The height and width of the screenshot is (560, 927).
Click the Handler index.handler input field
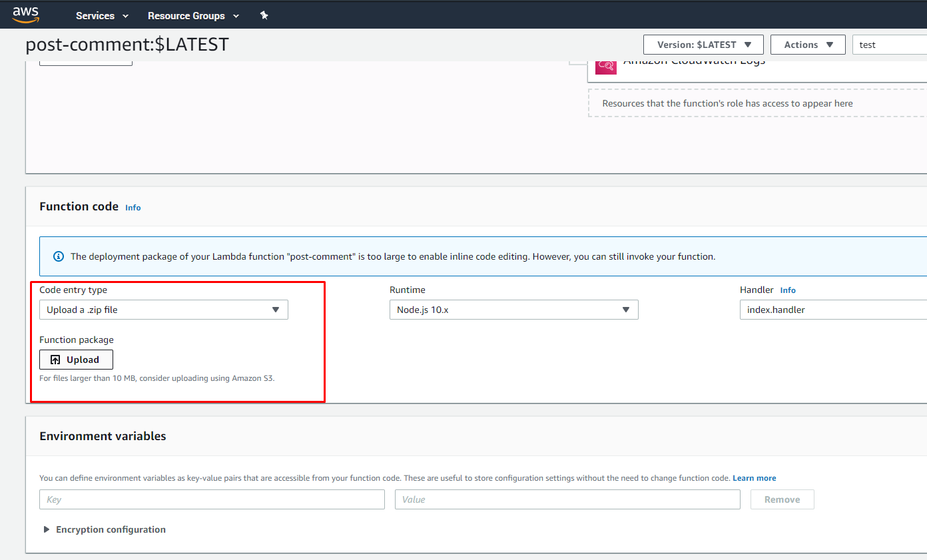click(833, 310)
